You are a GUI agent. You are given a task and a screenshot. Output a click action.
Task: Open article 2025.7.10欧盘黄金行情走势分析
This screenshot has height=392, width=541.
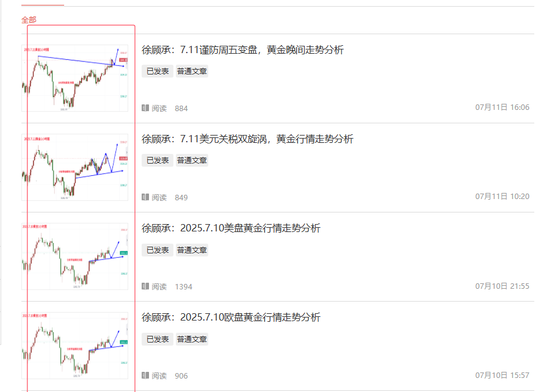pyautogui.click(x=231, y=317)
